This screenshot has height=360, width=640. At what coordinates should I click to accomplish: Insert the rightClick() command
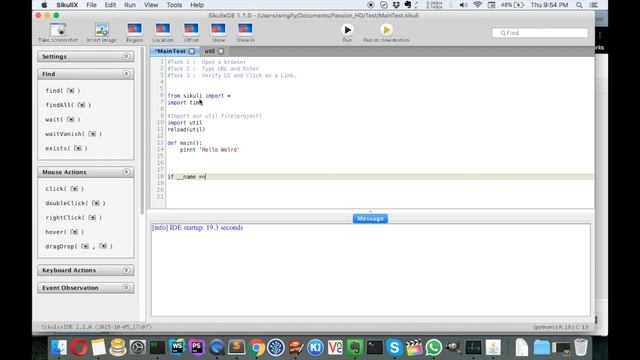(73, 218)
